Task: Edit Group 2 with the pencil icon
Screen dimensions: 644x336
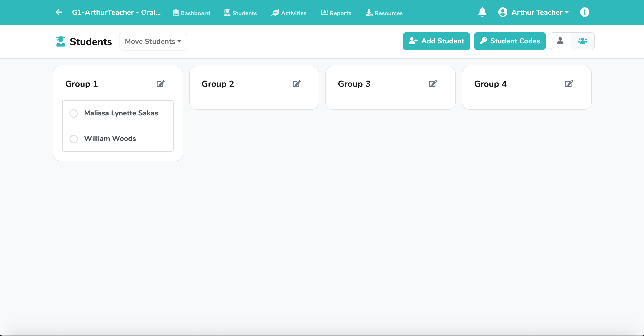Action: pyautogui.click(x=296, y=84)
